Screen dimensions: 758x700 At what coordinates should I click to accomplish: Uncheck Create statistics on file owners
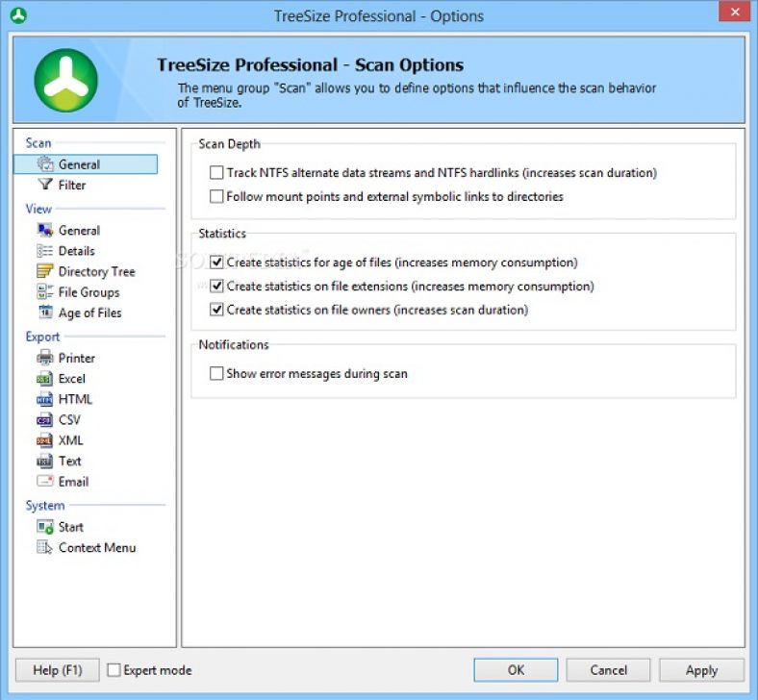pos(216,310)
